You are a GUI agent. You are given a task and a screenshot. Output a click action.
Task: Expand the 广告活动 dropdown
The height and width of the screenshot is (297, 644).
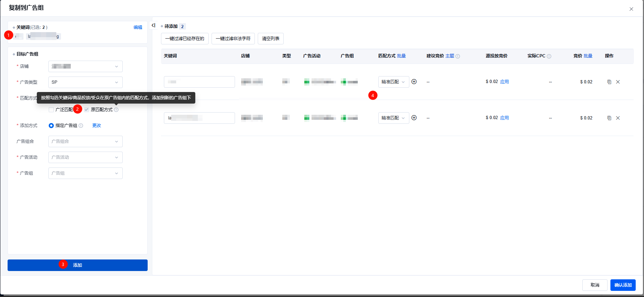click(x=85, y=157)
